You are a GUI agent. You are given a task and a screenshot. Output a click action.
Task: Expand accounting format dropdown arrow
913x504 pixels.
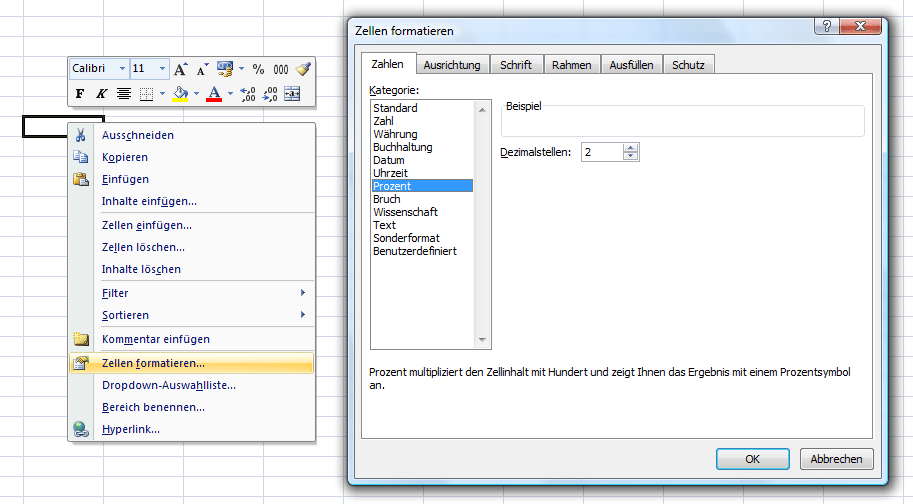coord(241,69)
